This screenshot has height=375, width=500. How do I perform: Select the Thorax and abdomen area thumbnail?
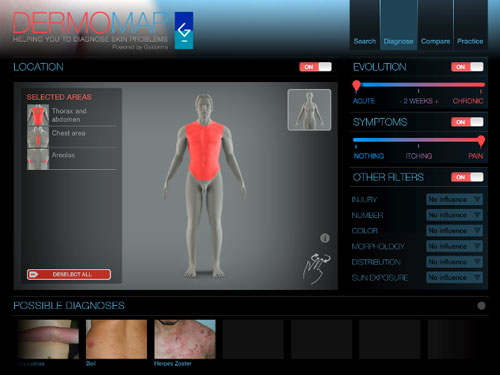coord(38,115)
